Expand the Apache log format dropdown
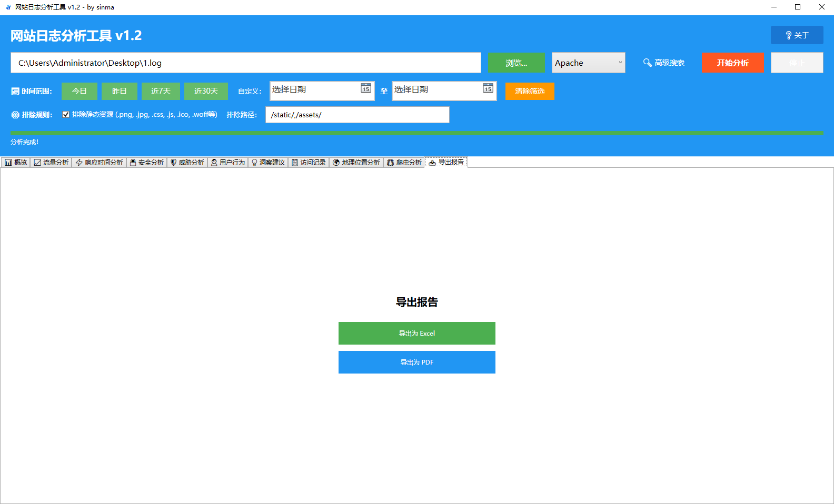The width and height of the screenshot is (834, 504). [620, 63]
